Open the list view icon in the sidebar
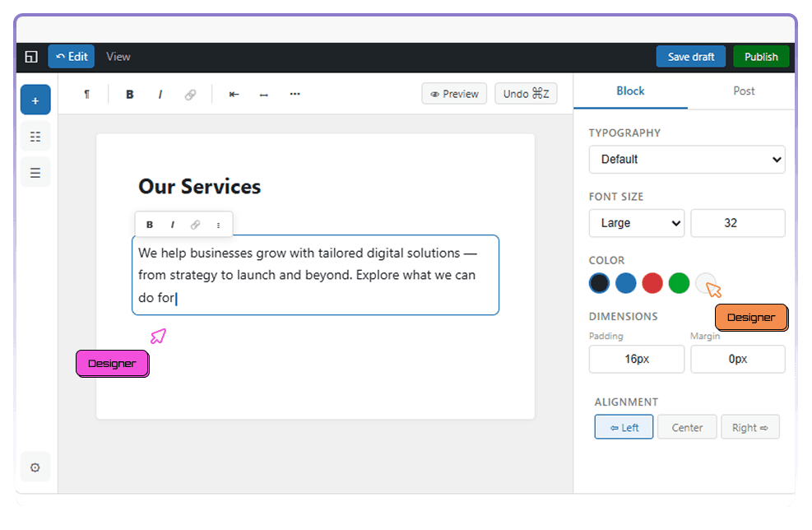 [35, 173]
